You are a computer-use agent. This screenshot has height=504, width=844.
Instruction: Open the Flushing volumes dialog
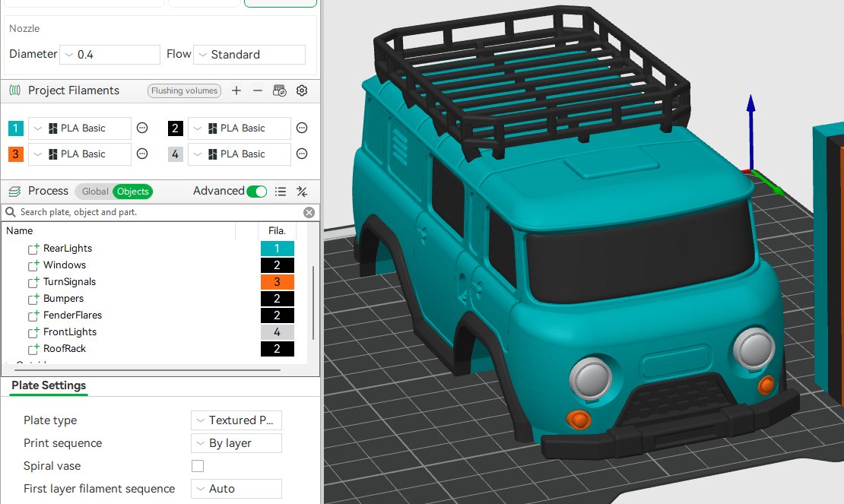[184, 90]
